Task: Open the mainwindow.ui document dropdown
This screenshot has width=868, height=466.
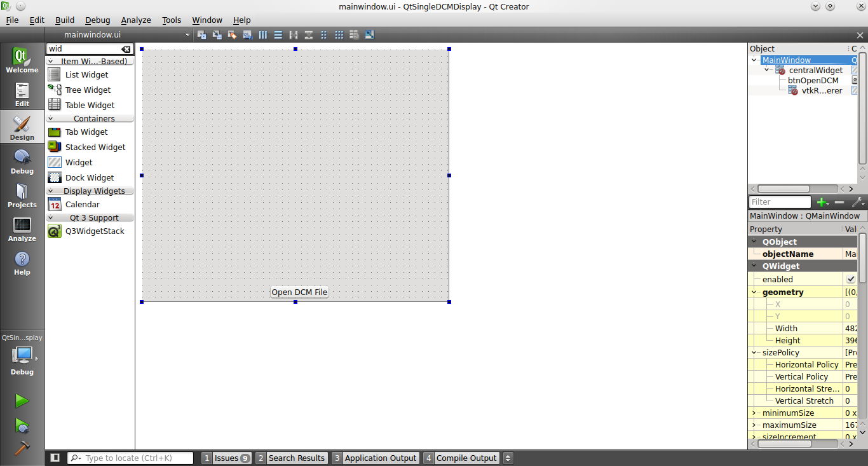Action: [x=187, y=35]
